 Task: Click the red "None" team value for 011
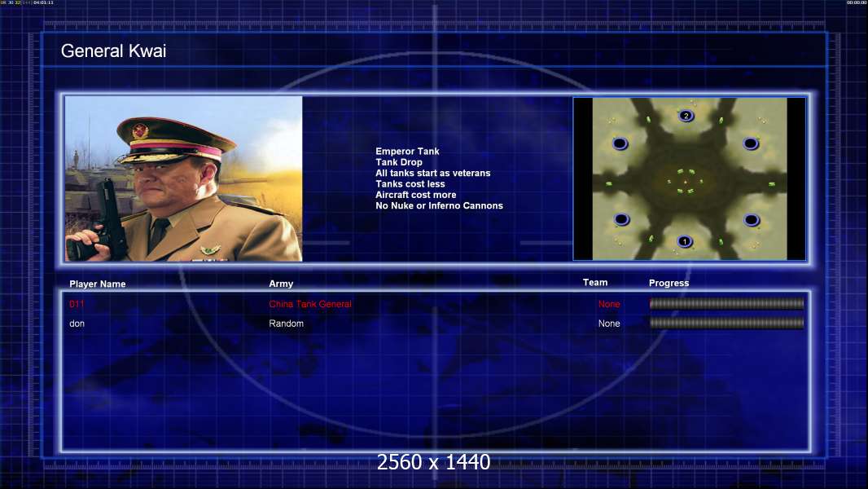[609, 304]
